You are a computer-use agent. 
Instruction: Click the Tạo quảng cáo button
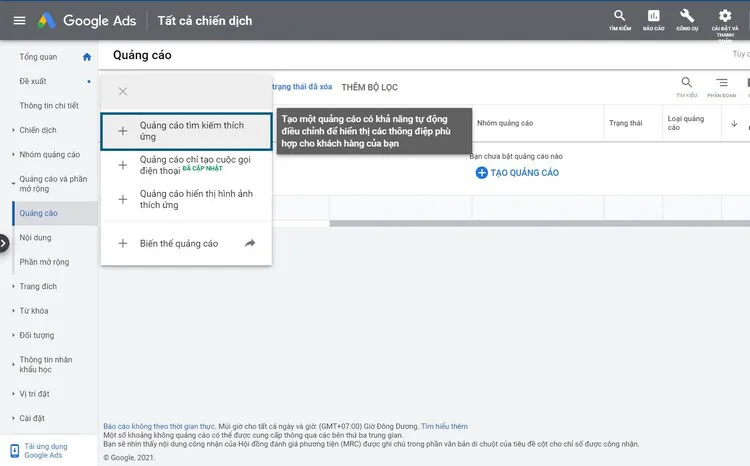(x=517, y=173)
